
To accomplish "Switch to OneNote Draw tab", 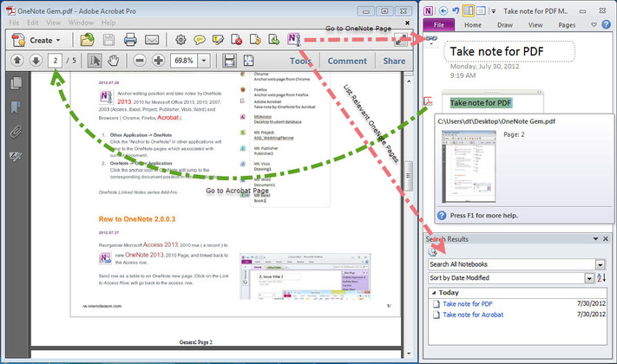I will 505,25.
